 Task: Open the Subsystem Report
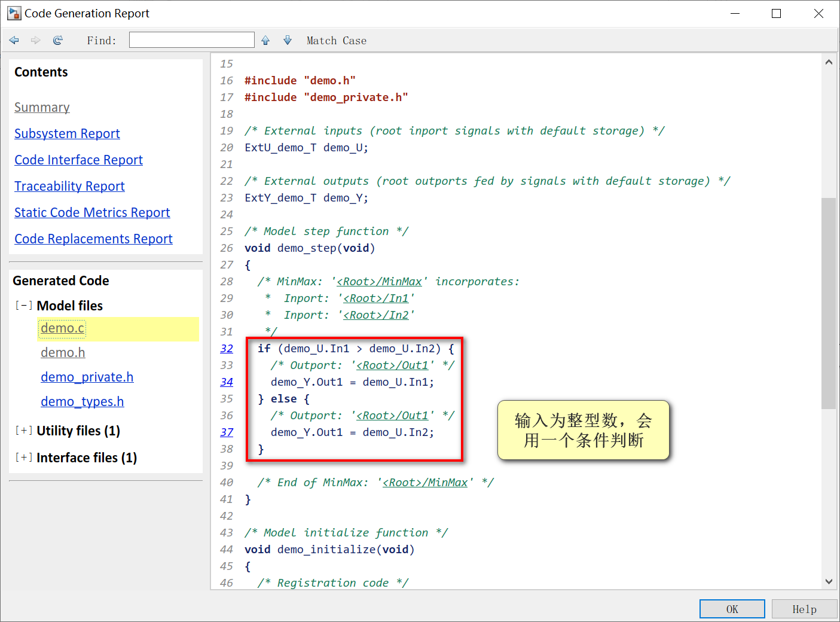point(67,133)
